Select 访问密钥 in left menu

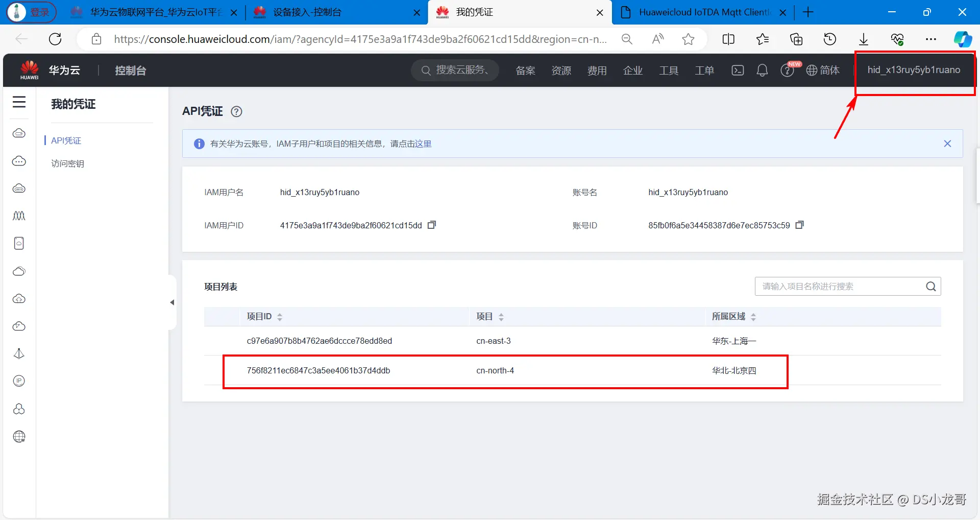[67, 163]
